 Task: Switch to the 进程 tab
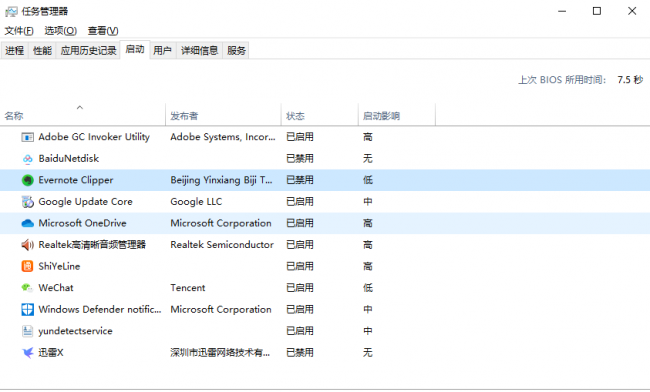tap(15, 51)
